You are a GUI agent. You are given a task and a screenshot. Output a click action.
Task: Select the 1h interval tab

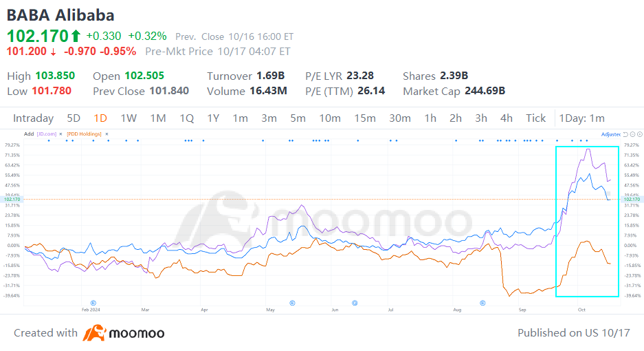430,118
